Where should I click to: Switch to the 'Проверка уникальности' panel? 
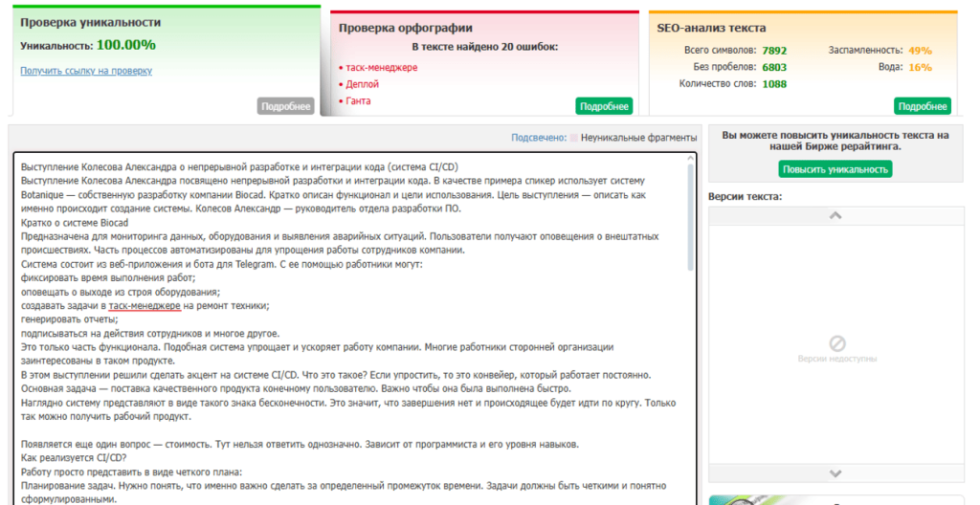click(x=91, y=22)
